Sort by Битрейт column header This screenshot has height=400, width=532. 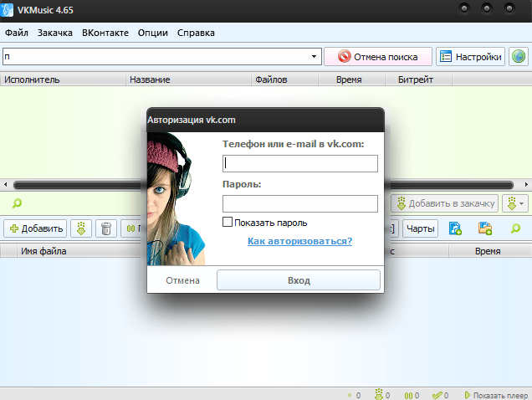(418, 79)
